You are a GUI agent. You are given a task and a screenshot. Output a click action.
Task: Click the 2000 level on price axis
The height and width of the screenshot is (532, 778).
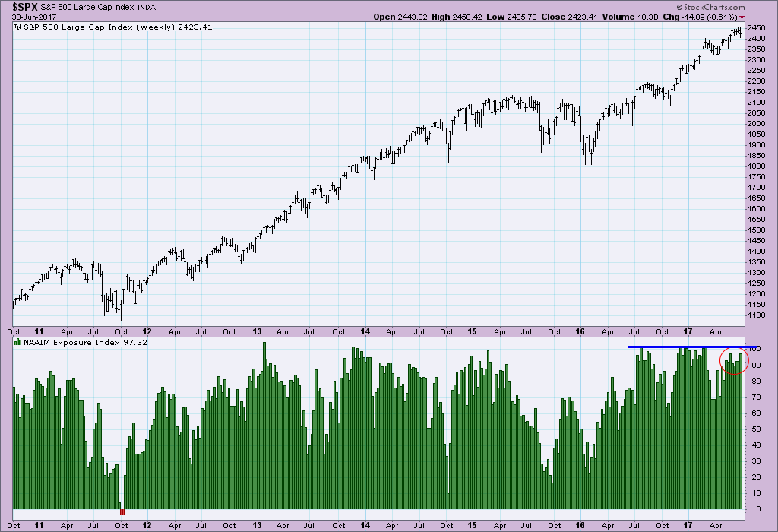pyautogui.click(x=756, y=124)
